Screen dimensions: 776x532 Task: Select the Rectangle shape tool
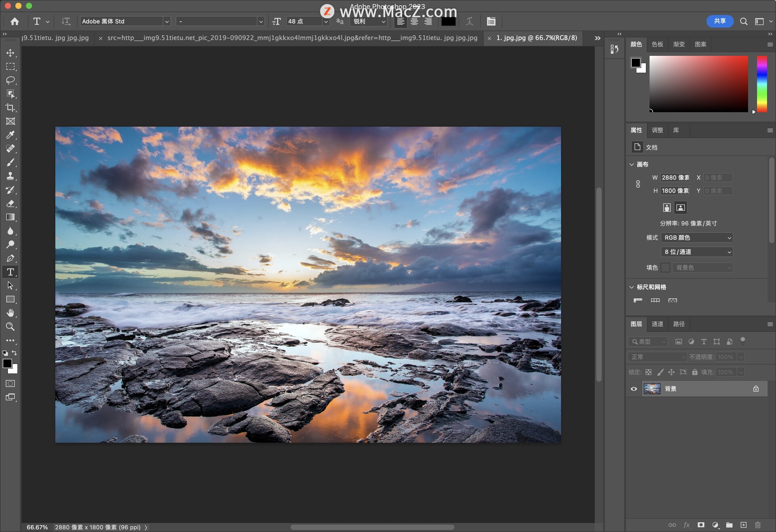tap(11, 300)
